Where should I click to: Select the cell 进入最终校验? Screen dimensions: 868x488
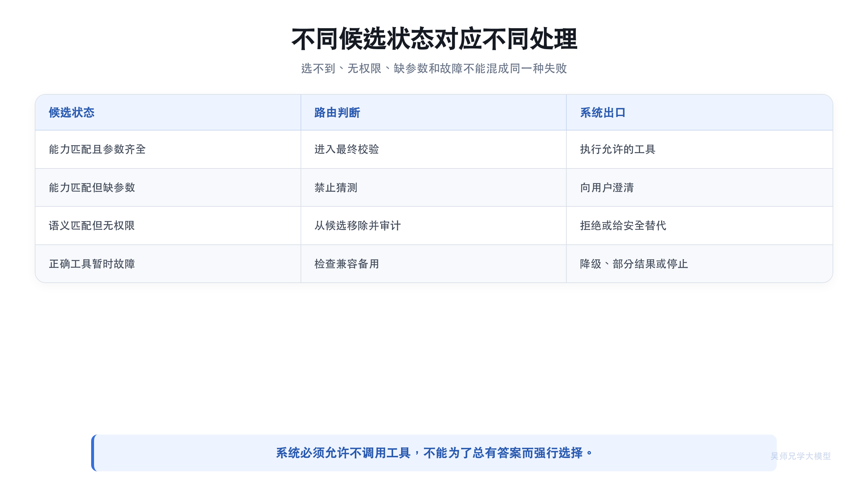coord(434,149)
